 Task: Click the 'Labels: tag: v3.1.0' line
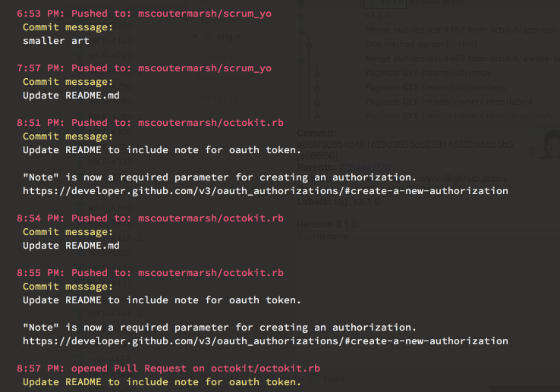pyautogui.click(x=338, y=202)
